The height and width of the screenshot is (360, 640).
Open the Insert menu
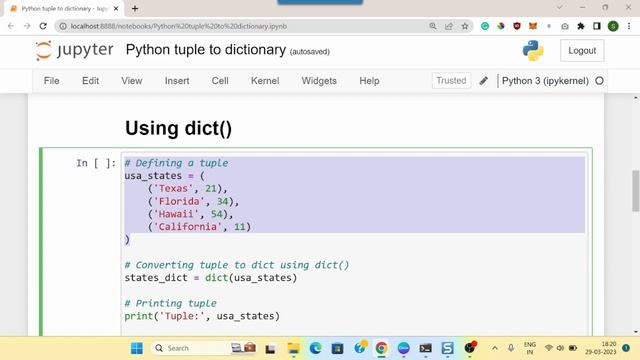click(177, 81)
